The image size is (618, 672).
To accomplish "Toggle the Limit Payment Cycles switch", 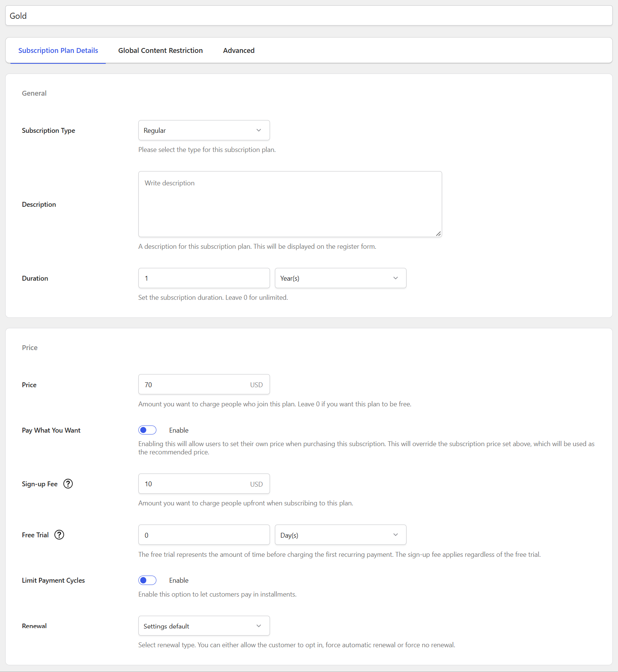I will point(147,580).
